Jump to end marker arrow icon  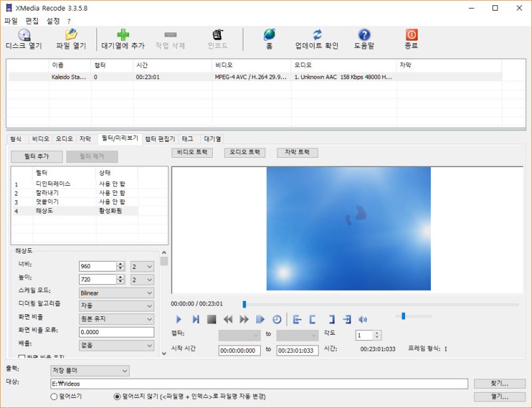point(346,319)
